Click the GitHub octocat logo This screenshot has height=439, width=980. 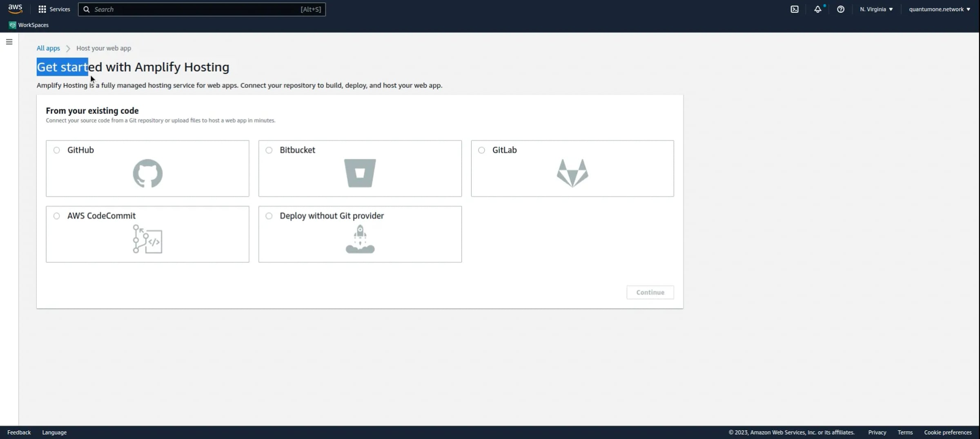pos(147,173)
